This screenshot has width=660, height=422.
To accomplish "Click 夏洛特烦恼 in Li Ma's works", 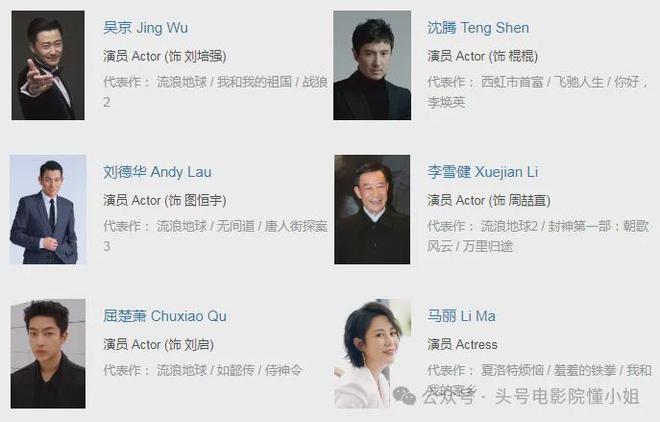I will pos(512,370).
